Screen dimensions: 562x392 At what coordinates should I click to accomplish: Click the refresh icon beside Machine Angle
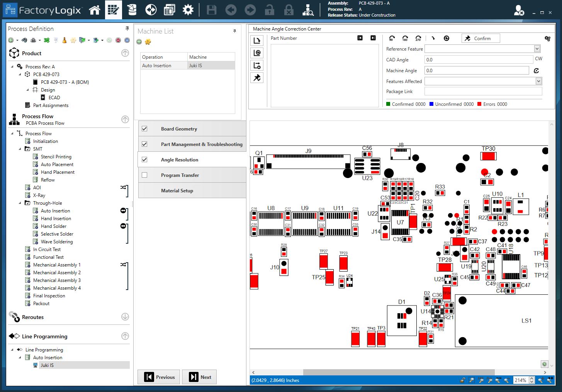(536, 71)
